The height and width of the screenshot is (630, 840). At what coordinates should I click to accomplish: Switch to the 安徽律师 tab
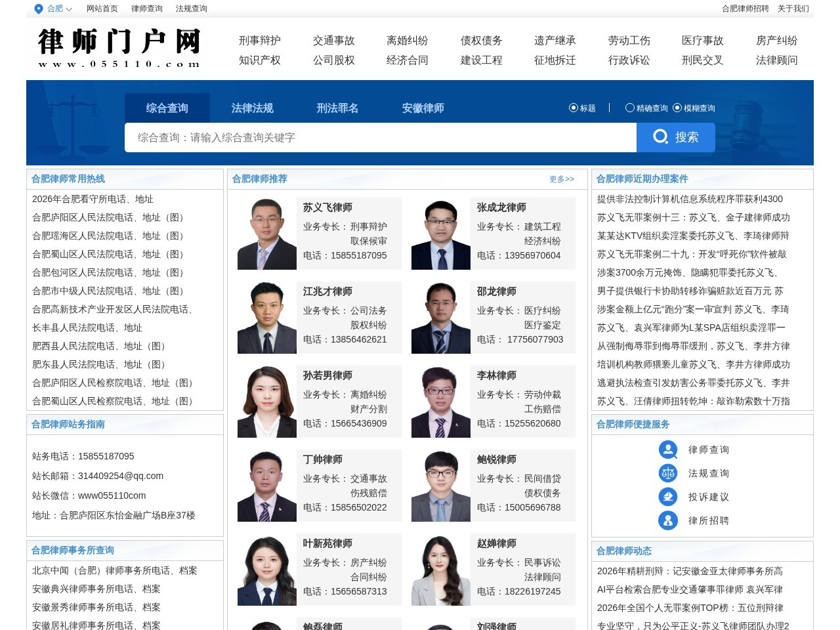pyautogui.click(x=423, y=108)
